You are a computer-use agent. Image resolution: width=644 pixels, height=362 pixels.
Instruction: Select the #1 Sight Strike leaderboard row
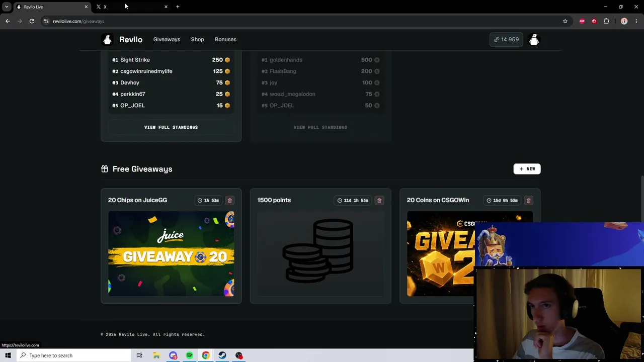pyautogui.click(x=171, y=60)
